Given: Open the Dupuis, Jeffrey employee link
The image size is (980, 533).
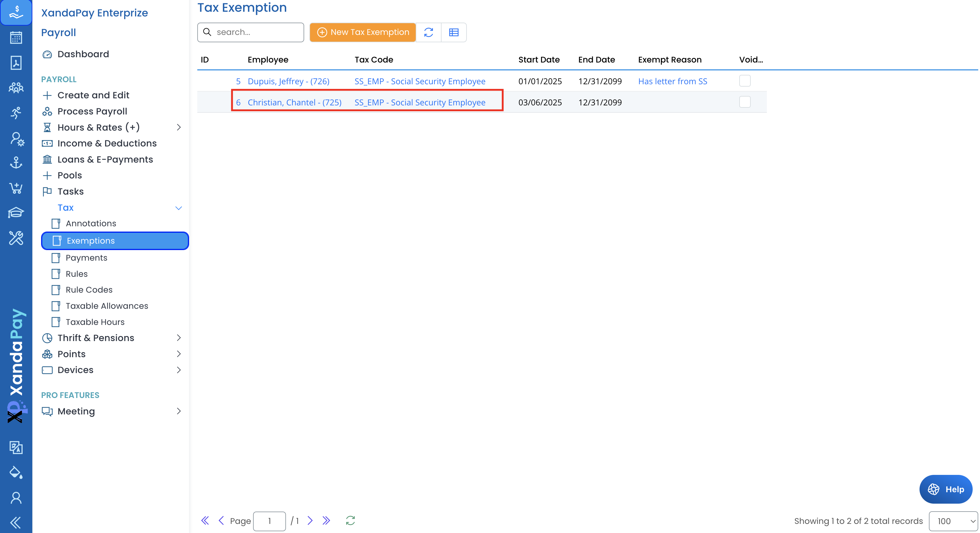Looking at the screenshot, I should pyautogui.click(x=288, y=81).
